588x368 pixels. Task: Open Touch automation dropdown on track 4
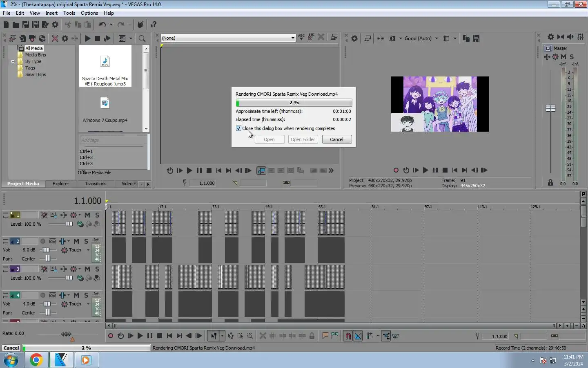[88, 304]
